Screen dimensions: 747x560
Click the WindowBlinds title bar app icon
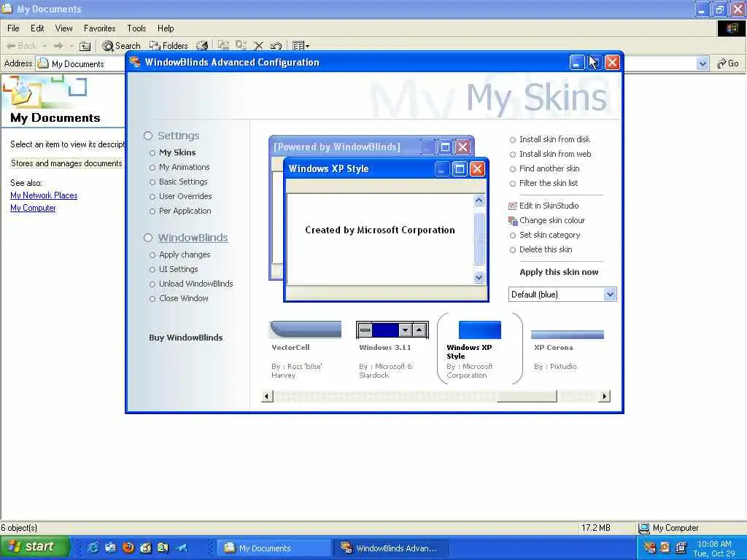tap(135, 62)
